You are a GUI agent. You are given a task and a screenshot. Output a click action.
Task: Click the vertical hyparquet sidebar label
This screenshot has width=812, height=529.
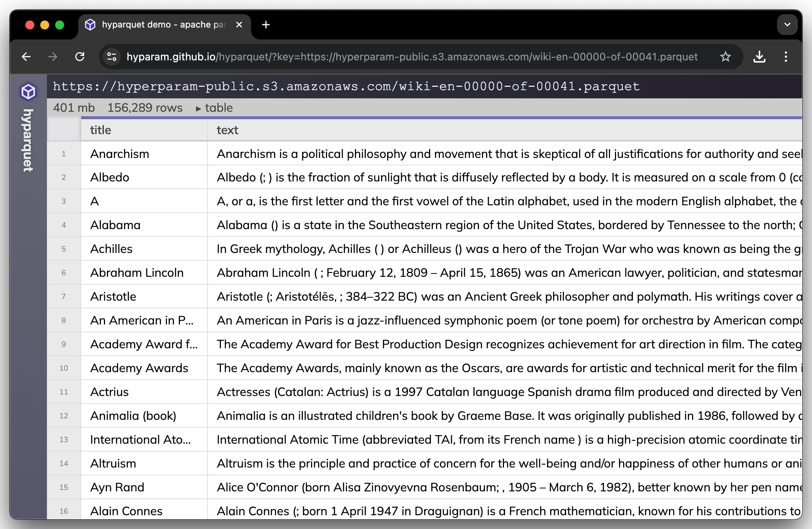pyautogui.click(x=28, y=140)
